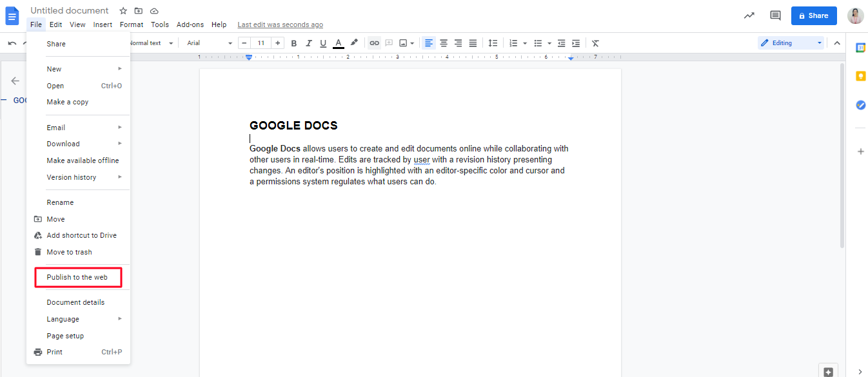Toggle underline formatting
Viewport: 868px width, 377px height.
[x=323, y=43]
